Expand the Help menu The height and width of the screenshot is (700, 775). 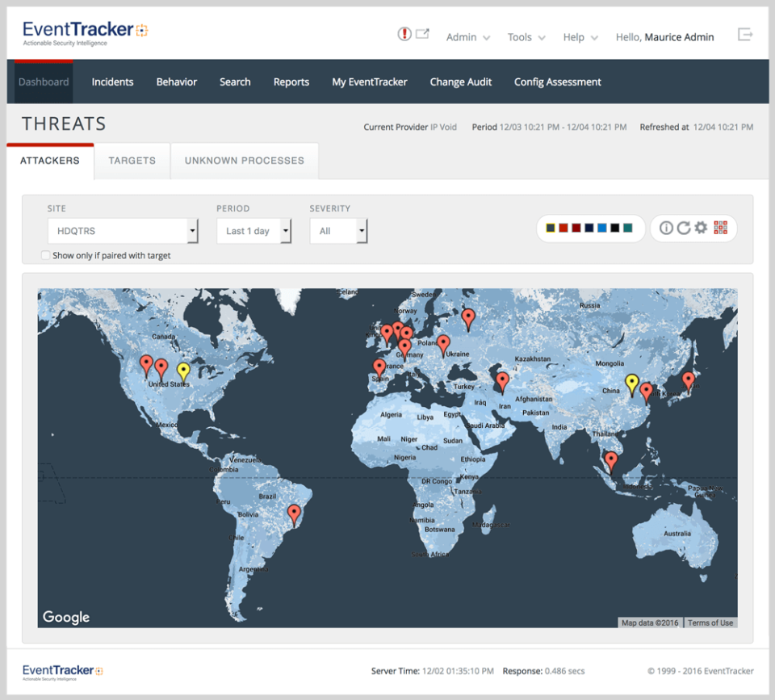click(x=580, y=37)
